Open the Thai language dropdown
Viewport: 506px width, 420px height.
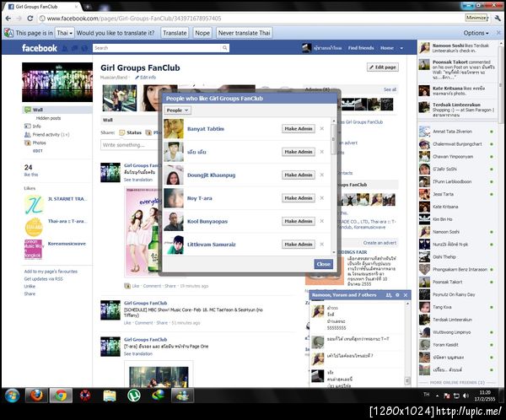pyautogui.click(x=65, y=33)
